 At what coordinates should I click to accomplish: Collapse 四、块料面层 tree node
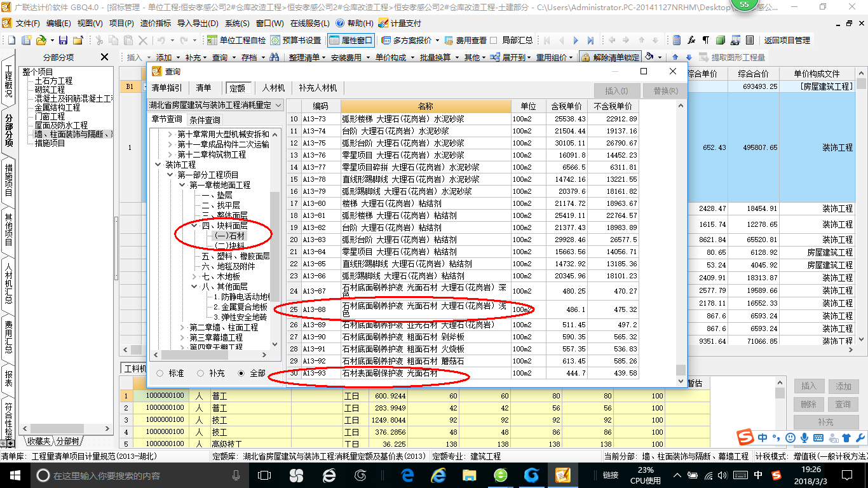click(194, 226)
